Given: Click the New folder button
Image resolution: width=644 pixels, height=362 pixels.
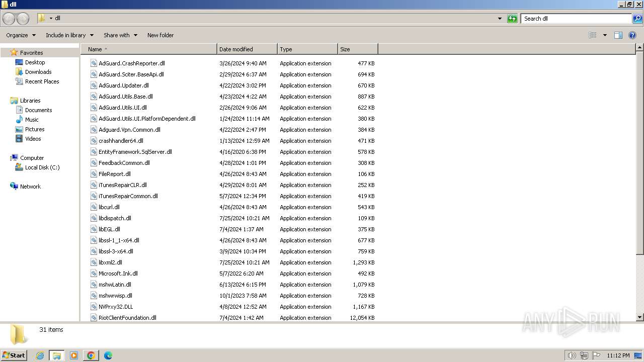Looking at the screenshot, I should point(160,35).
